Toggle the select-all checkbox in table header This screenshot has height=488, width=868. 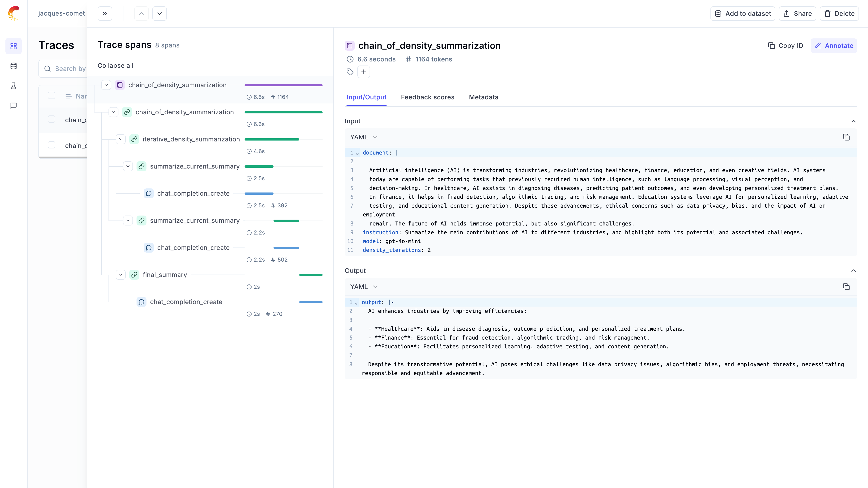click(52, 96)
